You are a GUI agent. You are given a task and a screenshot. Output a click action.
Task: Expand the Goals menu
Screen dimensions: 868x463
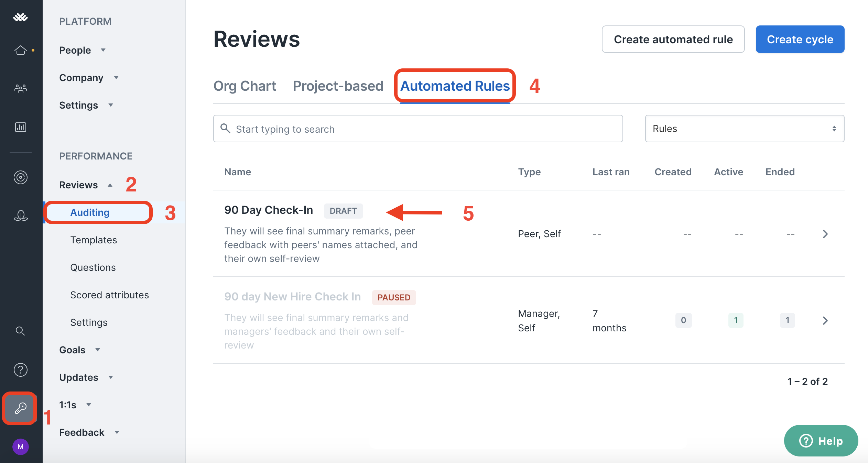80,350
